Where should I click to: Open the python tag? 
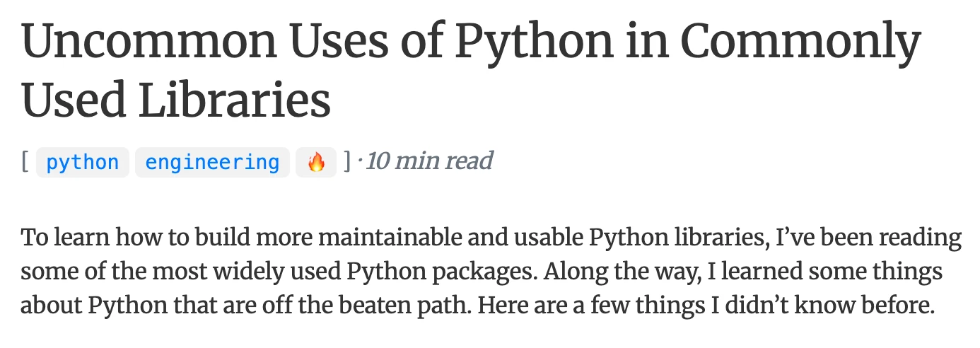(83, 163)
